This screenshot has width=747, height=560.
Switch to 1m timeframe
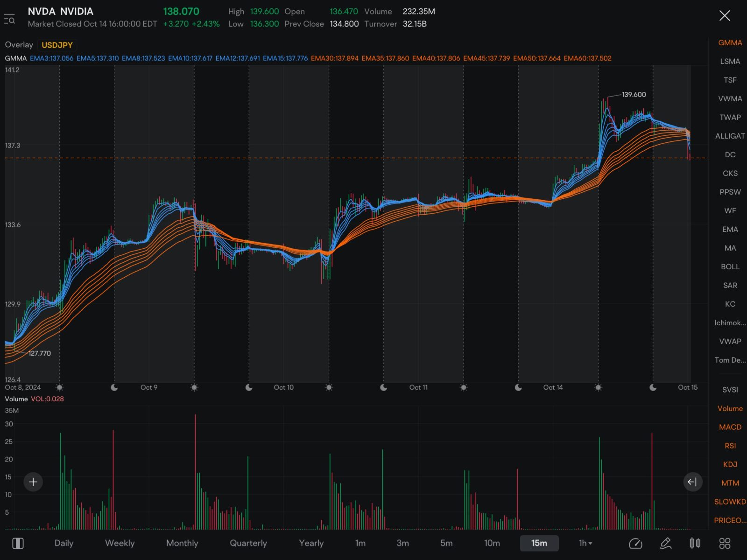[x=360, y=543]
